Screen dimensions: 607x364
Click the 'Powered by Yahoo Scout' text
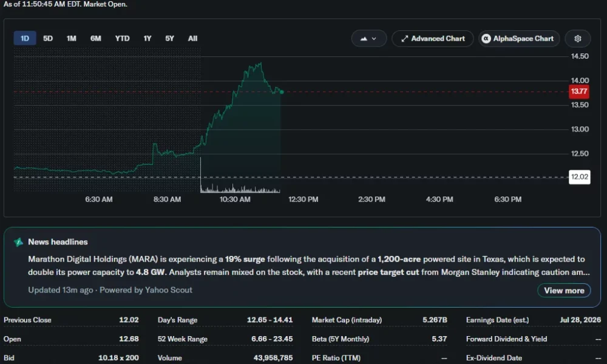point(146,290)
